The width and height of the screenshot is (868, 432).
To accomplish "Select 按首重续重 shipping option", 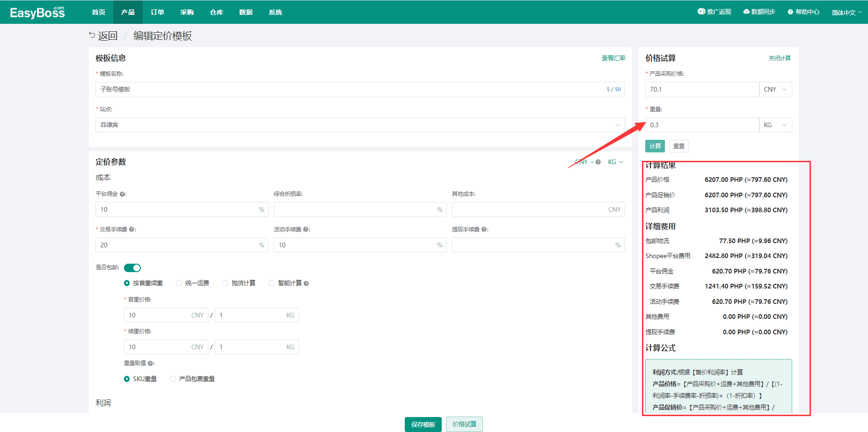I will [143, 283].
